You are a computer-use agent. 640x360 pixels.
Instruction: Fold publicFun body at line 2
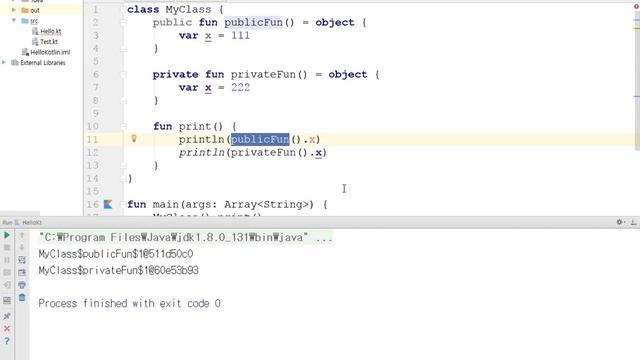tap(123, 22)
